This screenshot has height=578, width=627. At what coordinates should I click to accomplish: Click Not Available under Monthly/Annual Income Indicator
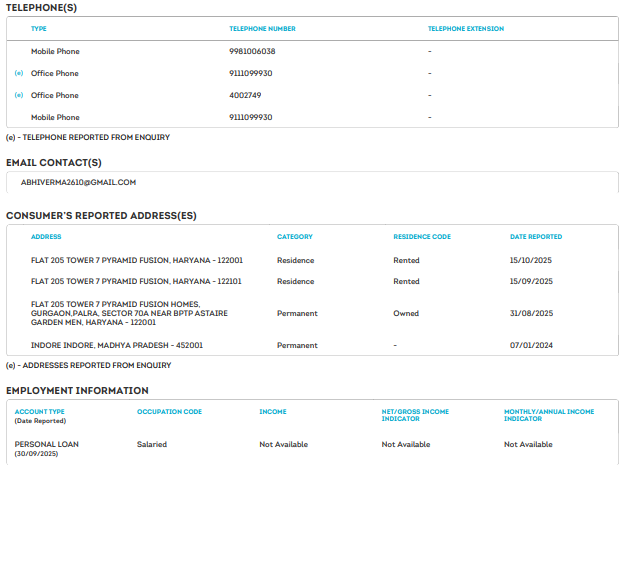tap(528, 444)
